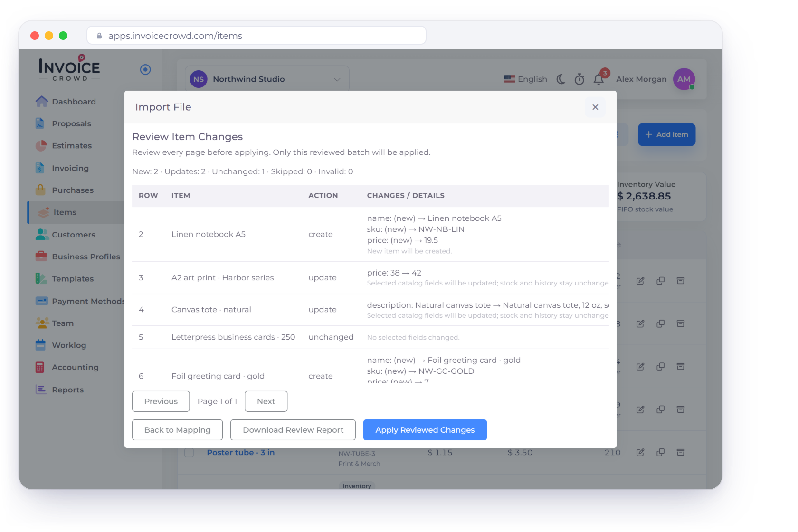The width and height of the screenshot is (798, 532).
Task: Select the Items sidebar entry
Action: tap(76, 212)
